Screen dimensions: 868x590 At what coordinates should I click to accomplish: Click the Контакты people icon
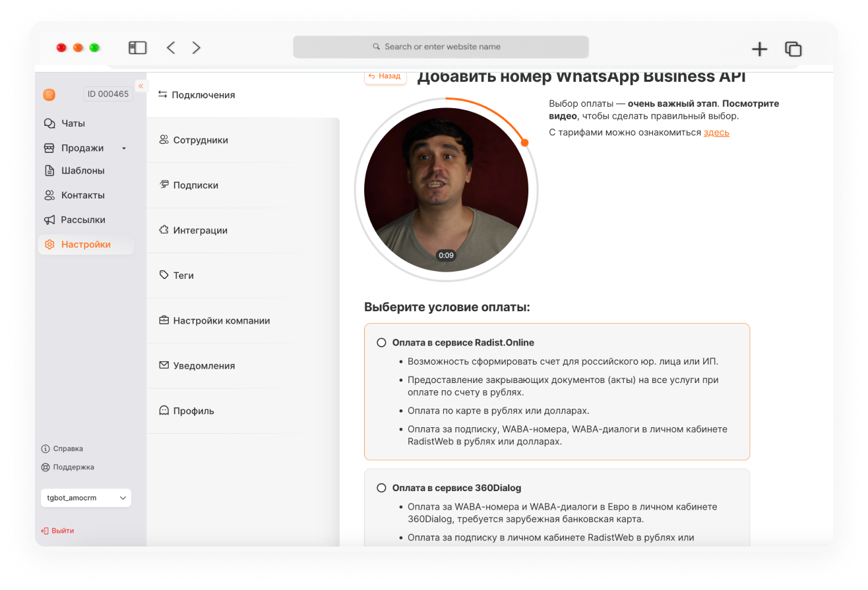coord(49,195)
